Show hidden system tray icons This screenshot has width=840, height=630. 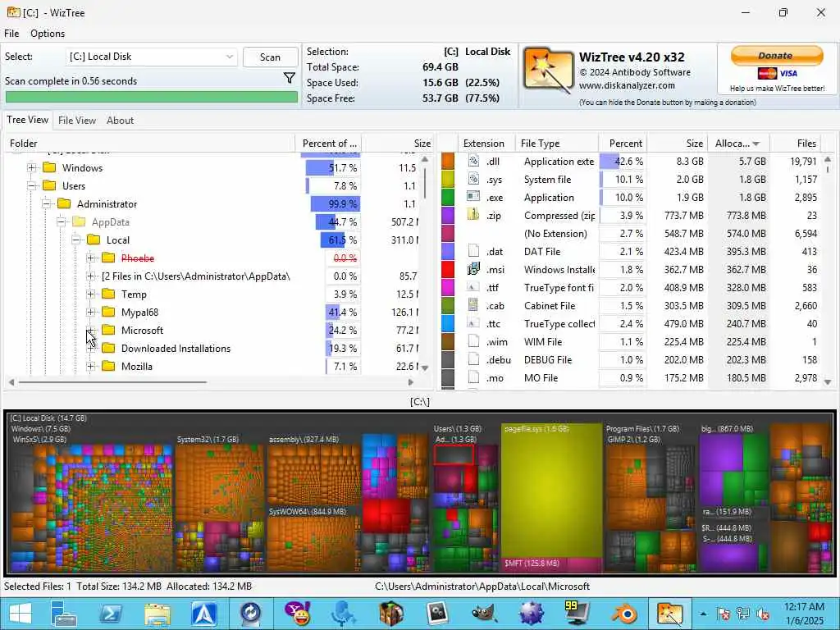703,614
